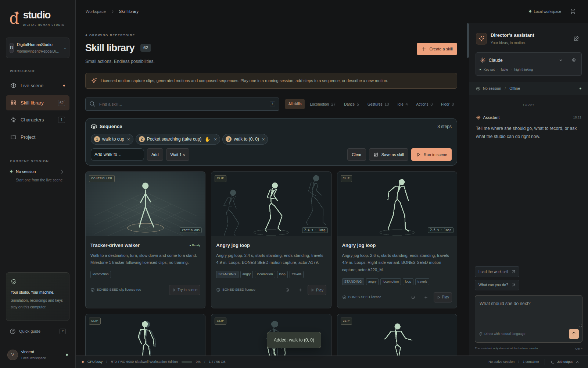Try the Tracker-driven walker in scene
588x368 pixels.
[x=185, y=290]
